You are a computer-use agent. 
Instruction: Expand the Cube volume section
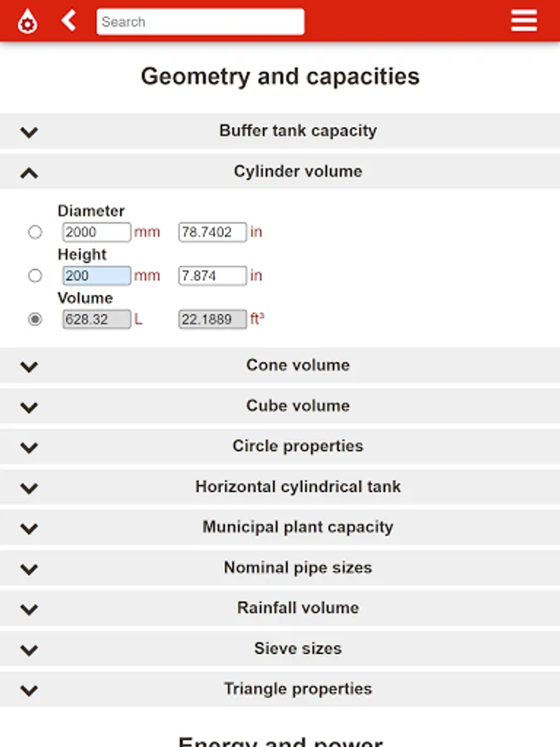pyautogui.click(x=298, y=406)
